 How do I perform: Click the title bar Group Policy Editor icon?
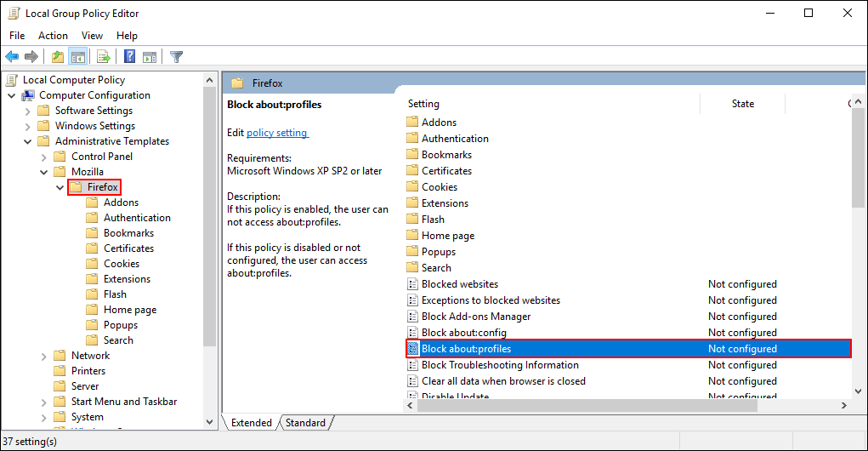(14, 14)
